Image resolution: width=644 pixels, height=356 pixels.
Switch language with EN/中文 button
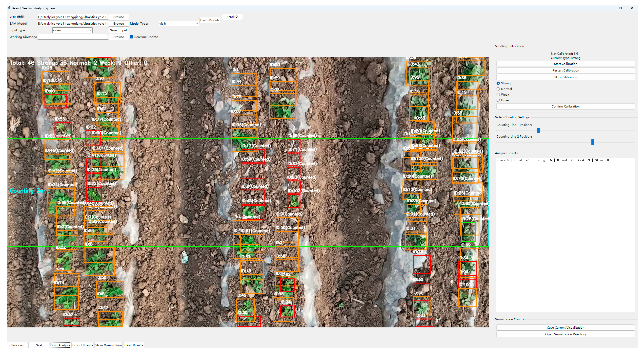coord(232,17)
